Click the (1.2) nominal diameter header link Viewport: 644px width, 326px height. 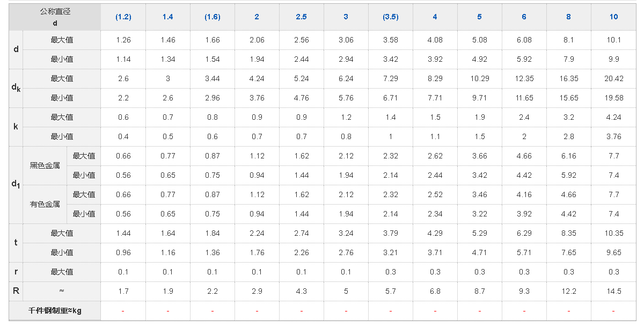coord(123,17)
